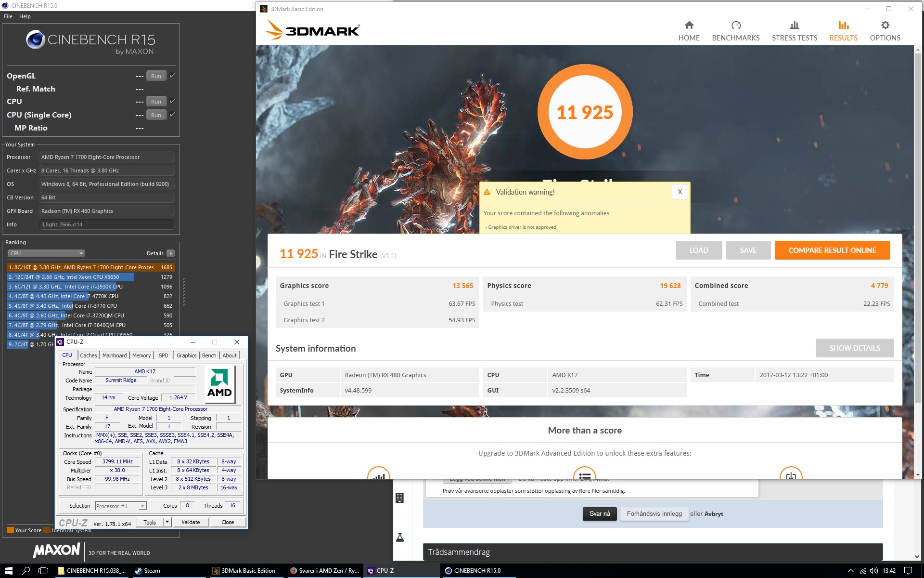This screenshot has width=924, height=578.
Task: Switch to the CPU-Z Graphics tab
Action: click(187, 355)
